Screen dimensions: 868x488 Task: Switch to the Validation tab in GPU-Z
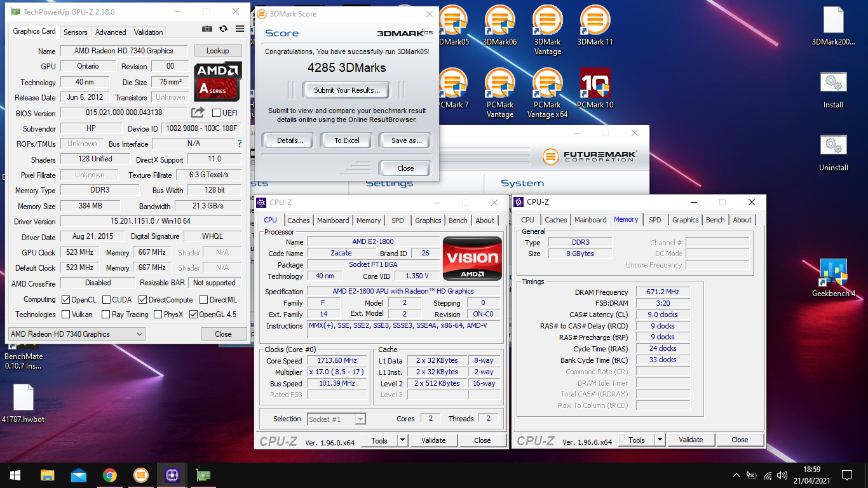149,32
